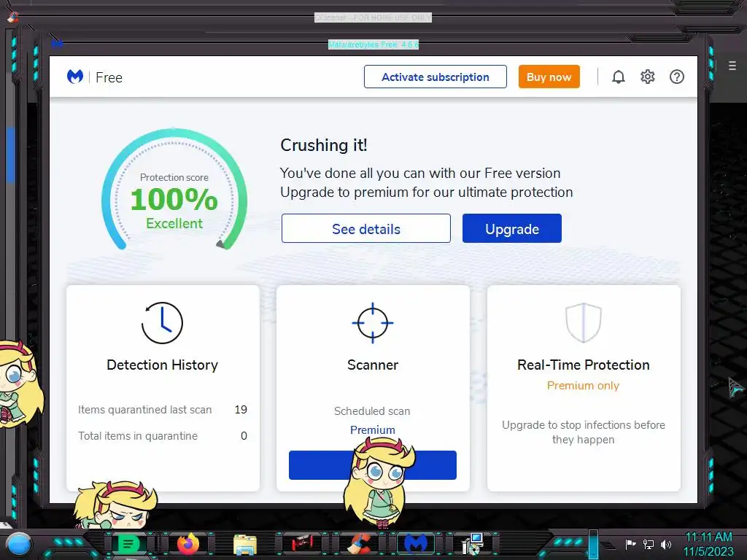Screen dimensions: 747x560
Task: Click the 'Premium only' label
Action: (583, 386)
